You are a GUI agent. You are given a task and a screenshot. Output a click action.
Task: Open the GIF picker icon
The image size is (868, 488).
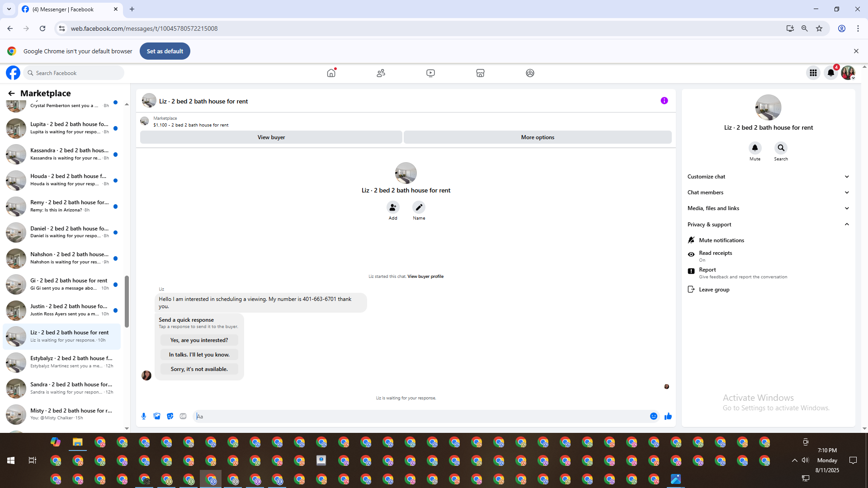pos(183,416)
